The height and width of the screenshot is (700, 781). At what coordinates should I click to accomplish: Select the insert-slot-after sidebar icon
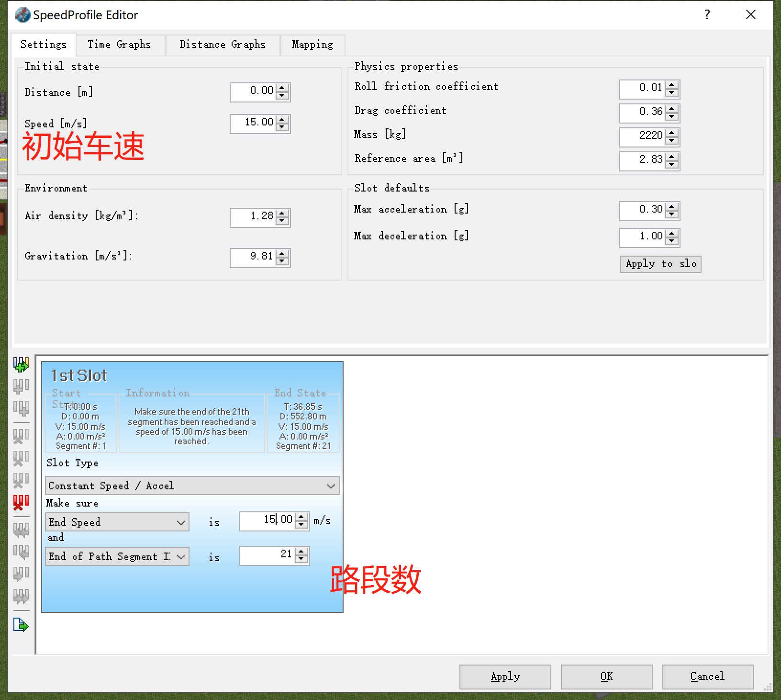pyautogui.click(x=21, y=409)
